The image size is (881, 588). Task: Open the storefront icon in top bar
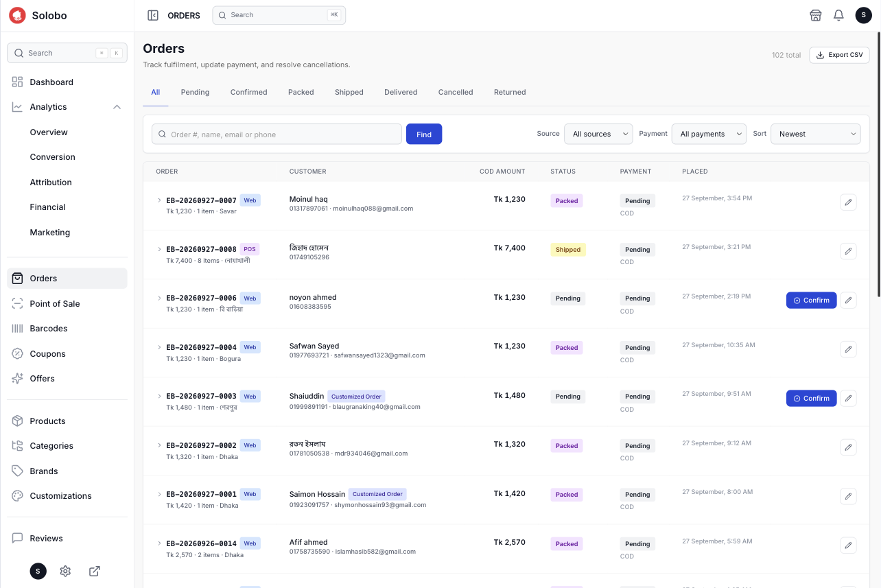(x=815, y=15)
